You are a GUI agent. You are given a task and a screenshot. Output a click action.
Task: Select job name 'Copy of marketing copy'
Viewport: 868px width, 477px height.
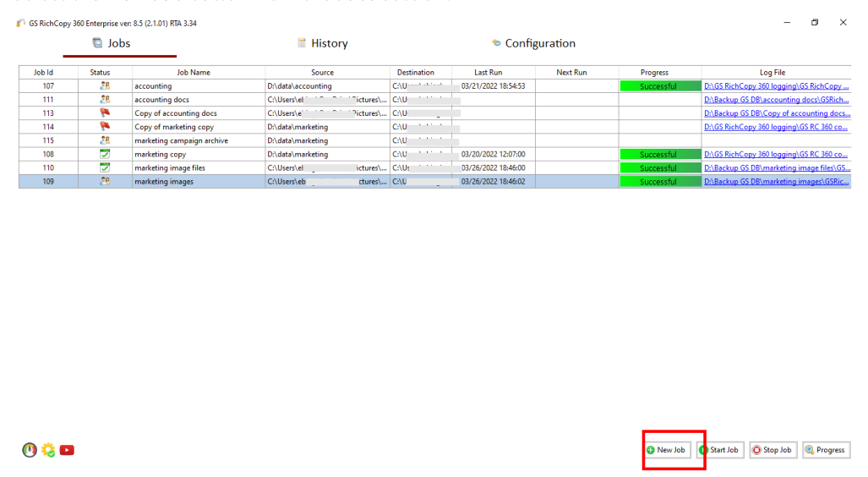tap(174, 127)
